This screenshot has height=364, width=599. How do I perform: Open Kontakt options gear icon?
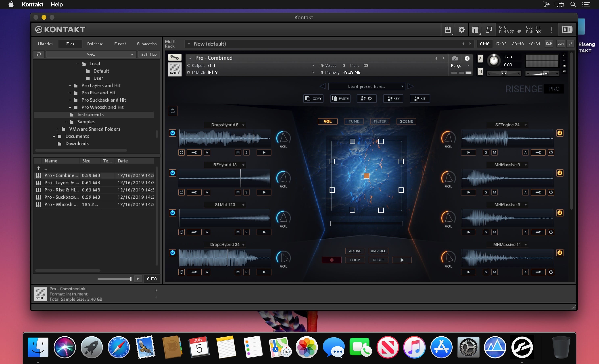pyautogui.click(x=461, y=29)
